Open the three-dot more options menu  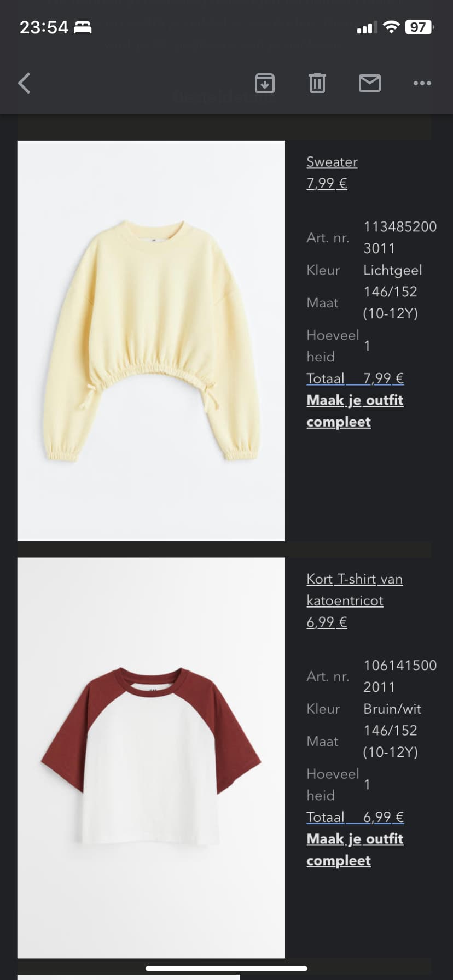[x=422, y=83]
